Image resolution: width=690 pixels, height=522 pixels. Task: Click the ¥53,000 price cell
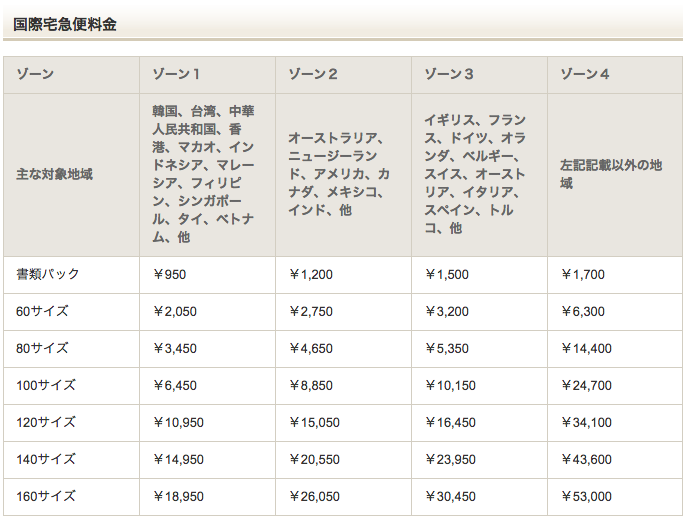pos(585,496)
